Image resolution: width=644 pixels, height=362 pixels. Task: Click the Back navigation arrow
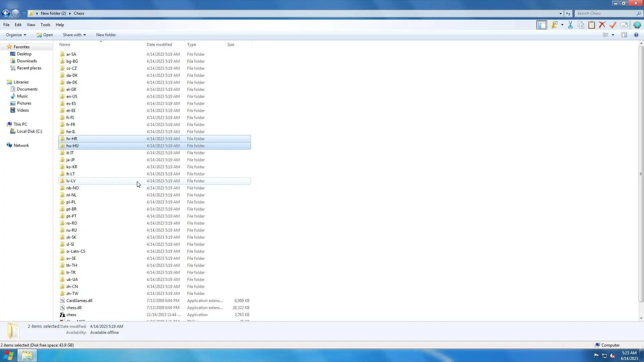click(x=6, y=13)
